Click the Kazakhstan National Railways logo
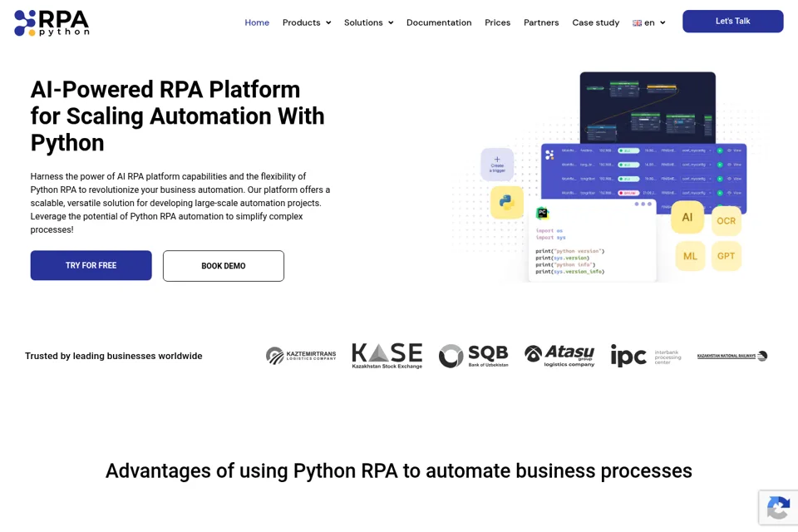Image resolution: width=798 pixels, height=532 pixels. click(x=732, y=356)
